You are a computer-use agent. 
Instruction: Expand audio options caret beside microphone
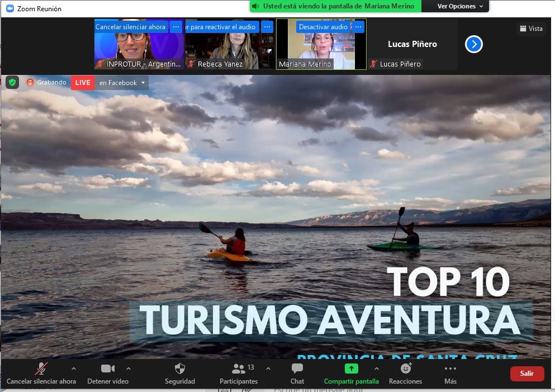74,369
